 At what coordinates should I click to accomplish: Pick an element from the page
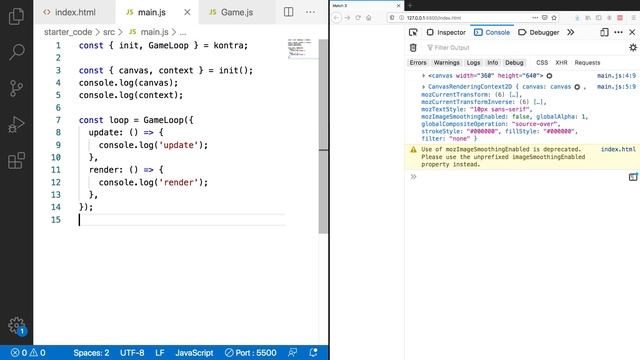point(413,32)
